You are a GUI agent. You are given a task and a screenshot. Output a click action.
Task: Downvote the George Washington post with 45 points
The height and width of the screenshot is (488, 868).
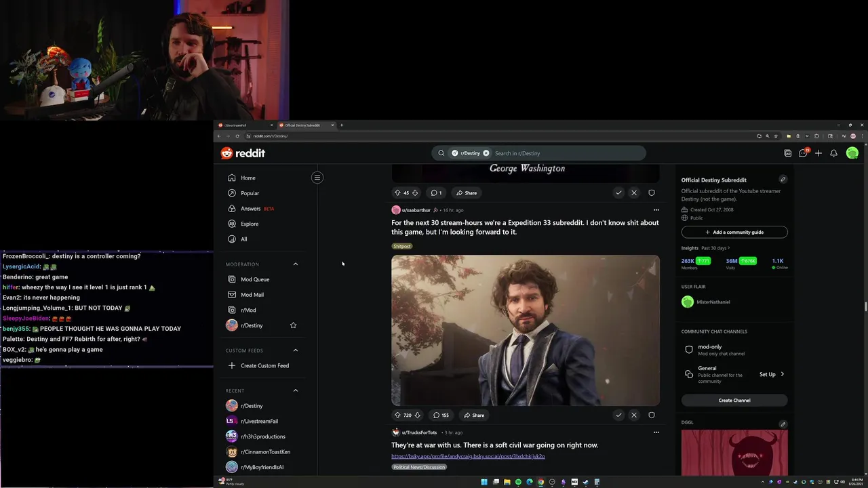click(x=415, y=192)
